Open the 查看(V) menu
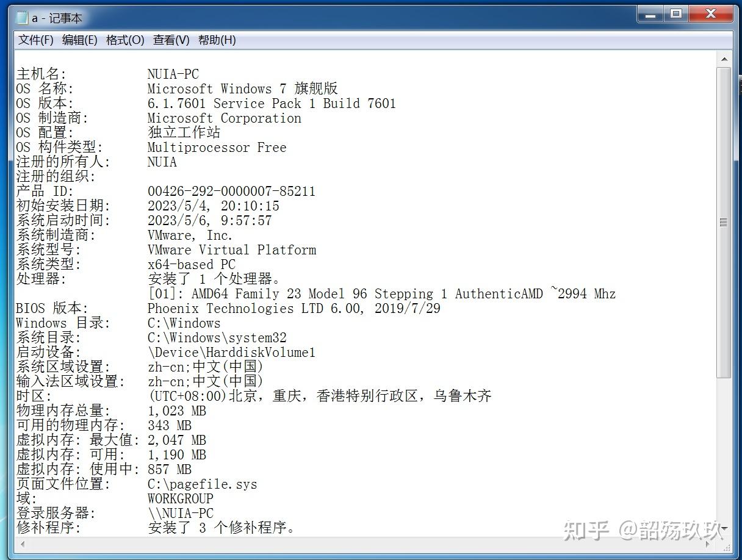The width and height of the screenshot is (742, 560). click(x=170, y=40)
